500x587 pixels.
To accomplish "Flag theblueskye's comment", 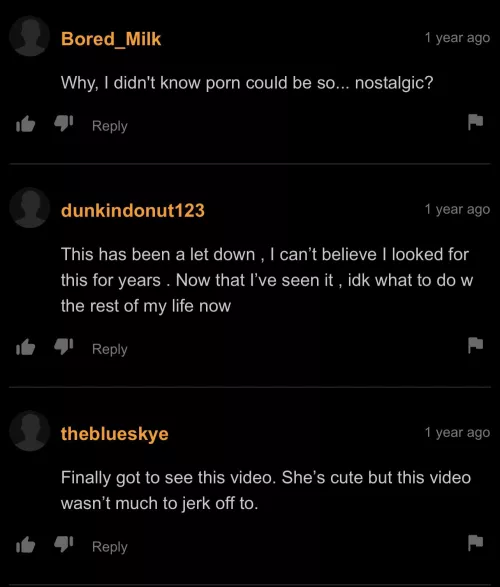I will click(475, 542).
